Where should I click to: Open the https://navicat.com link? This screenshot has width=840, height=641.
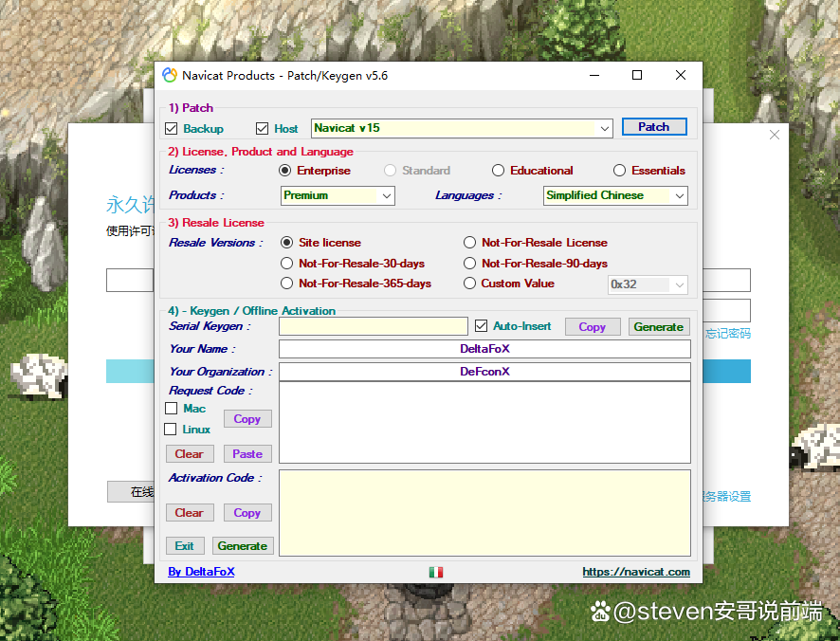[636, 572]
